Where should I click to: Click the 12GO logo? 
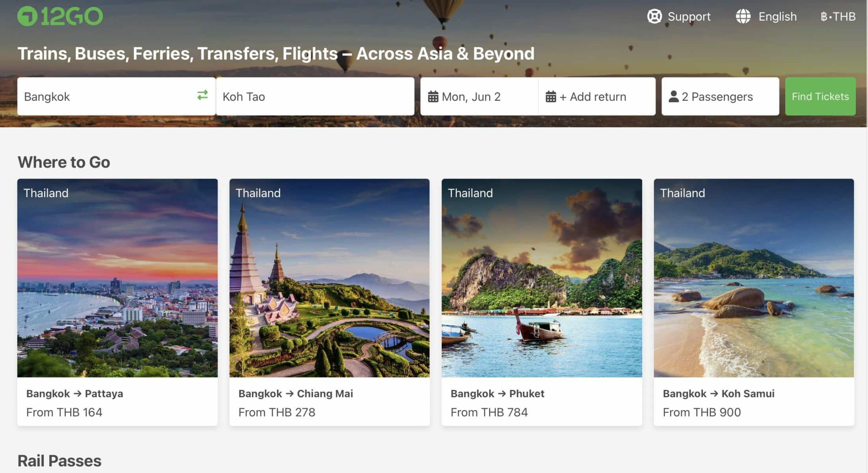pos(60,17)
